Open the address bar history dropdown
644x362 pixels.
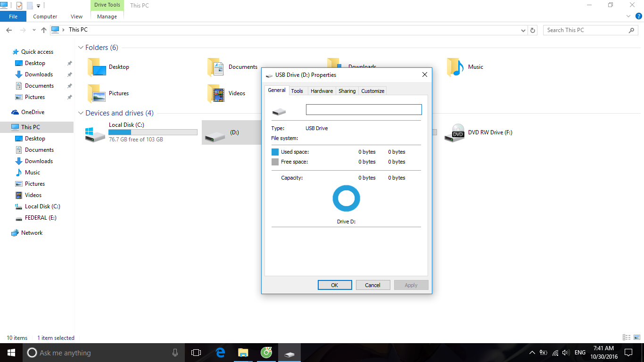click(x=523, y=30)
